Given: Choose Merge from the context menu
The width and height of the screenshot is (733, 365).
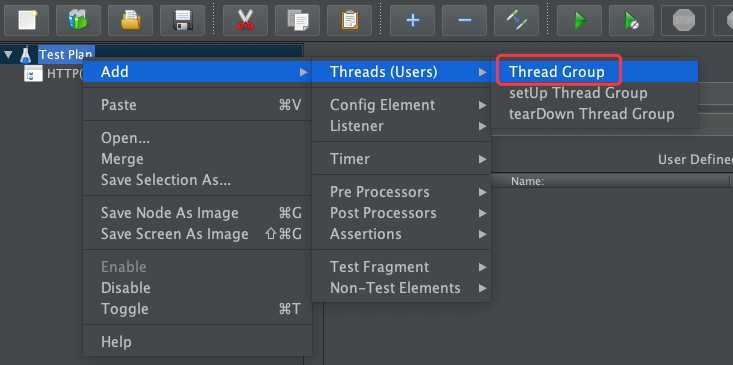Looking at the screenshot, I should point(197,159).
